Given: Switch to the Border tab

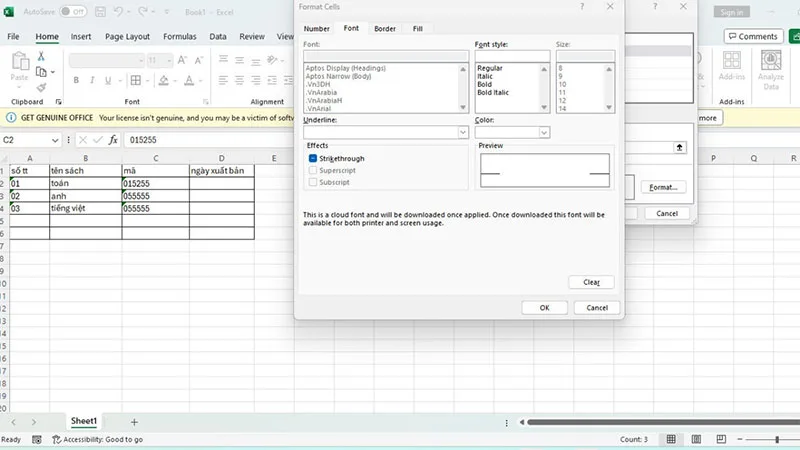Looking at the screenshot, I should tap(385, 29).
